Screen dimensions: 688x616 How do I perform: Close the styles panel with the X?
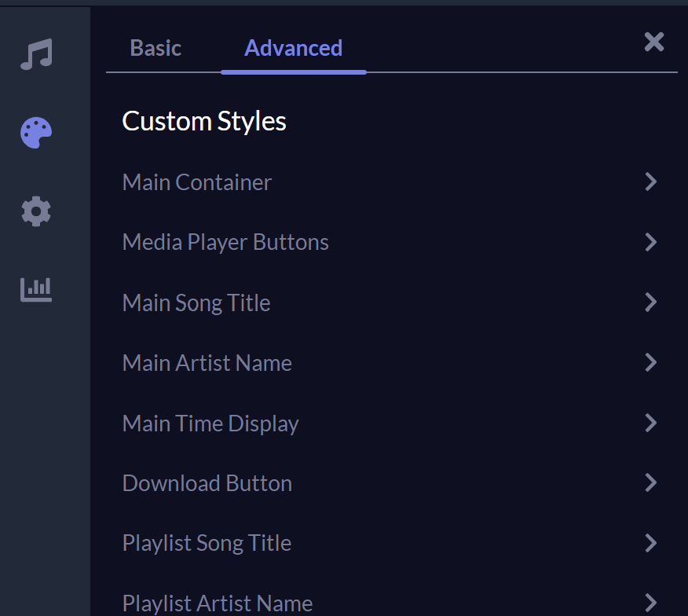click(653, 42)
